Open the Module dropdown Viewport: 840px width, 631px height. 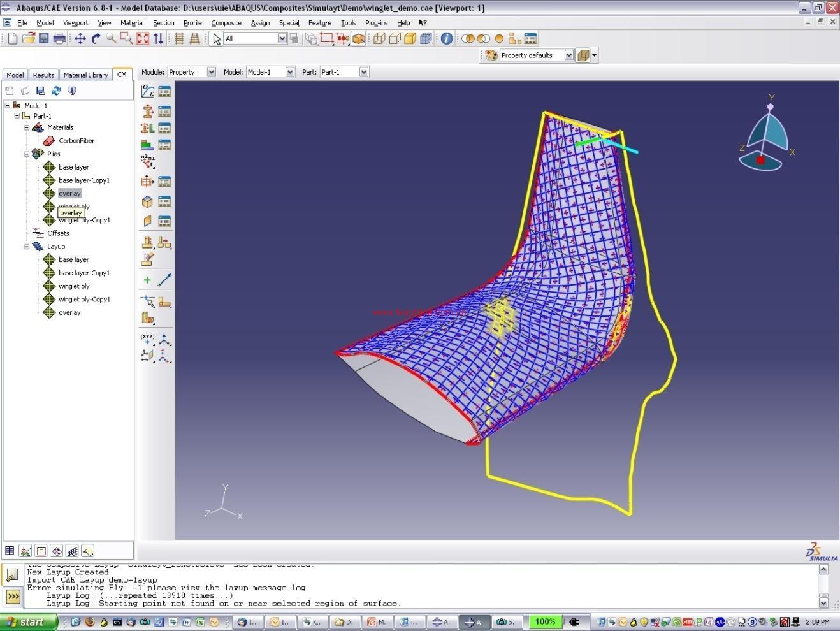click(211, 73)
